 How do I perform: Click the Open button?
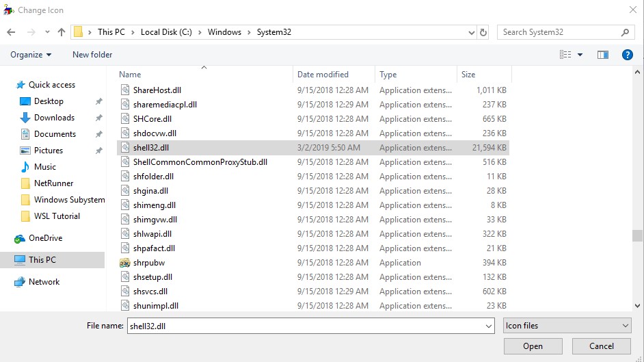pos(533,346)
